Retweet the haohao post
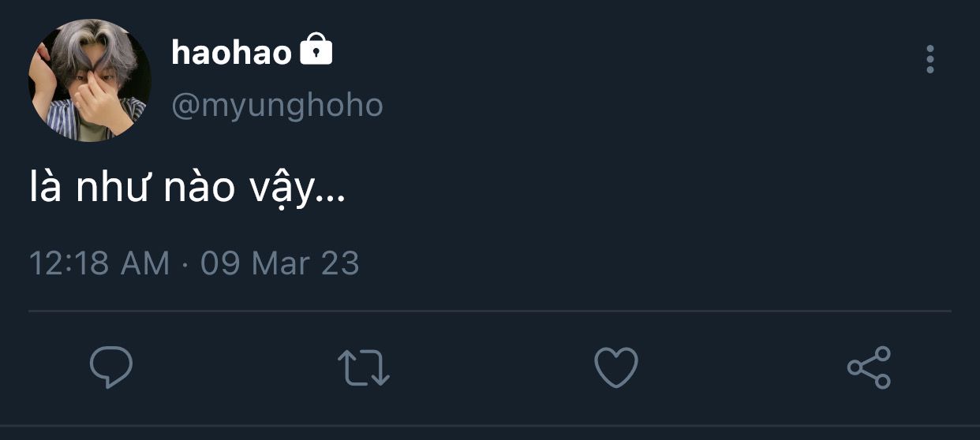The width and height of the screenshot is (980, 440). point(364,367)
